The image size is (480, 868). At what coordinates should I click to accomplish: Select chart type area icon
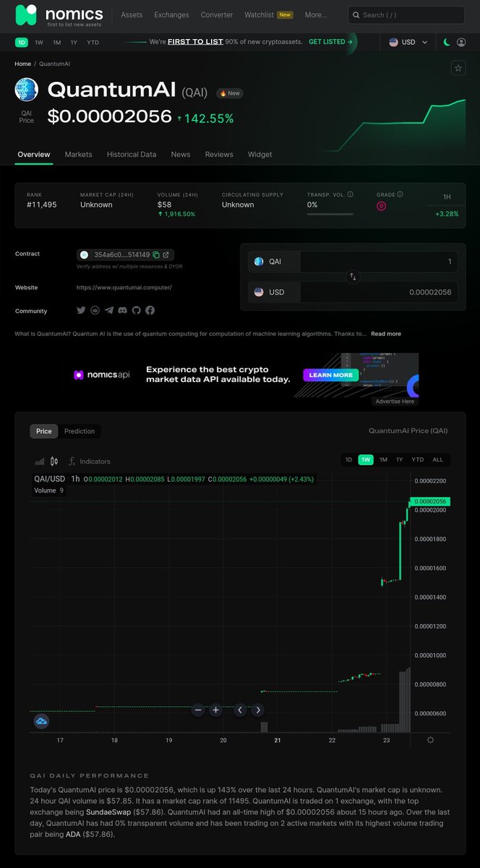[x=40, y=461]
